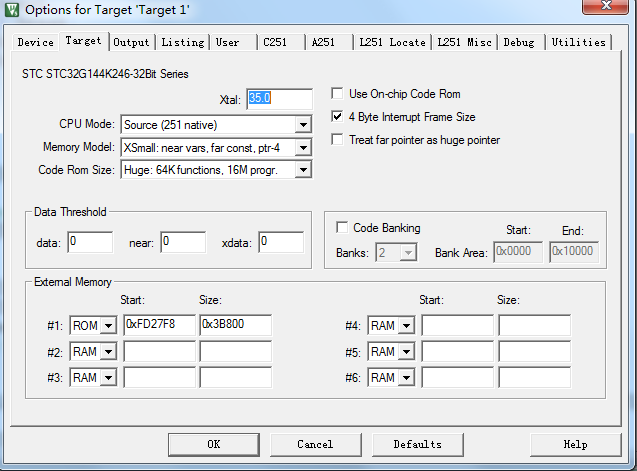Screen dimensions: 637x471
Task: Click the xdata threshold input field
Action: (281, 242)
